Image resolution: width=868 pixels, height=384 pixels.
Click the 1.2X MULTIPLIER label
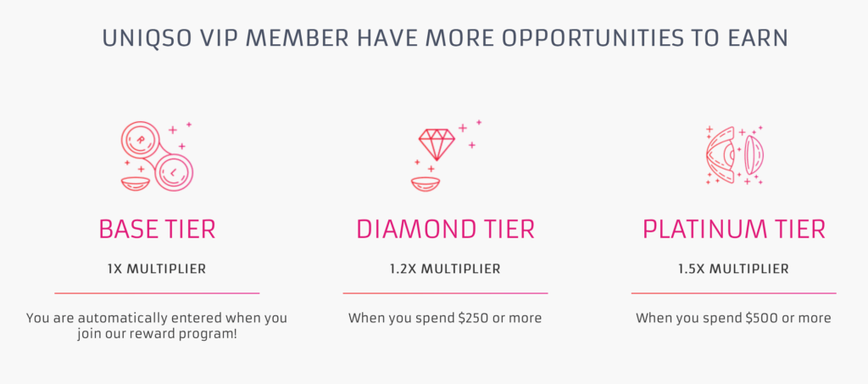click(445, 270)
